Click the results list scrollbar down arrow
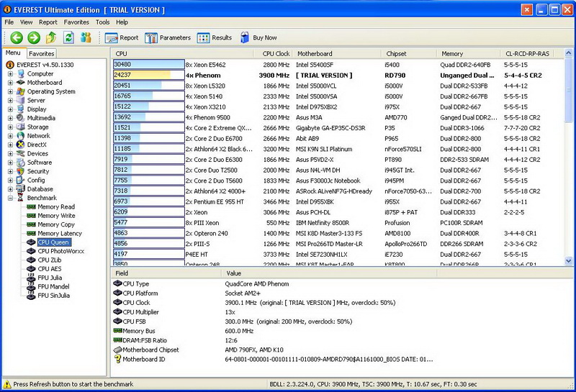 (x=568, y=261)
